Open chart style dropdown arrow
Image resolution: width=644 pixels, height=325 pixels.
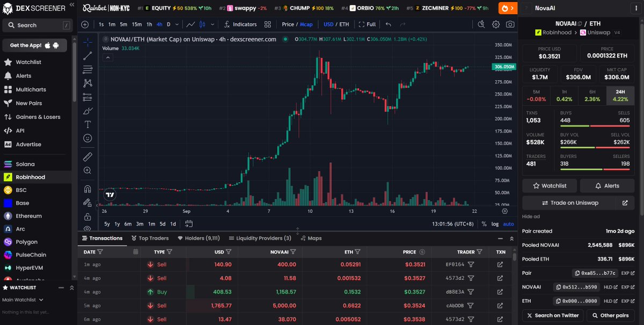pyautogui.click(x=213, y=24)
